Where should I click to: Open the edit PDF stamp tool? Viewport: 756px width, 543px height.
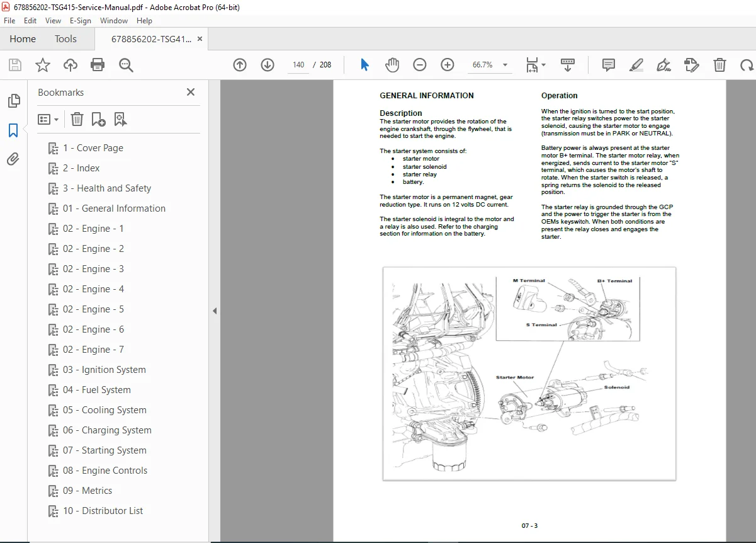691,65
